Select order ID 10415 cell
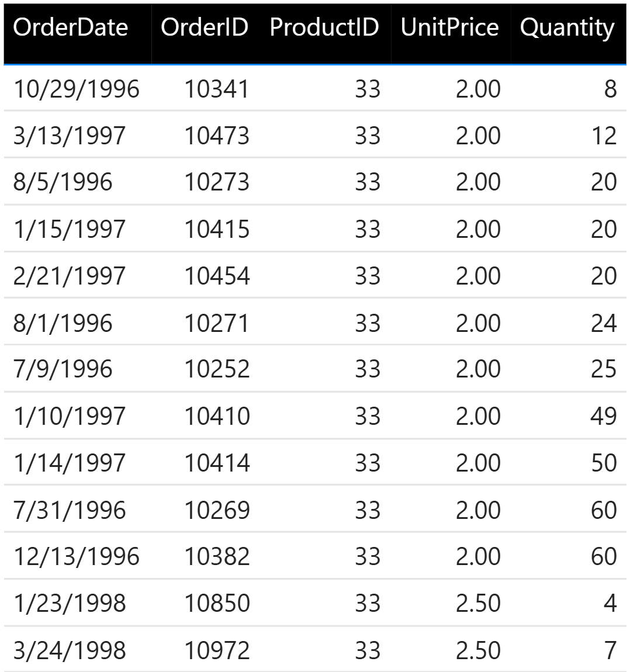Screen dimensions: 630x672 click(x=216, y=229)
